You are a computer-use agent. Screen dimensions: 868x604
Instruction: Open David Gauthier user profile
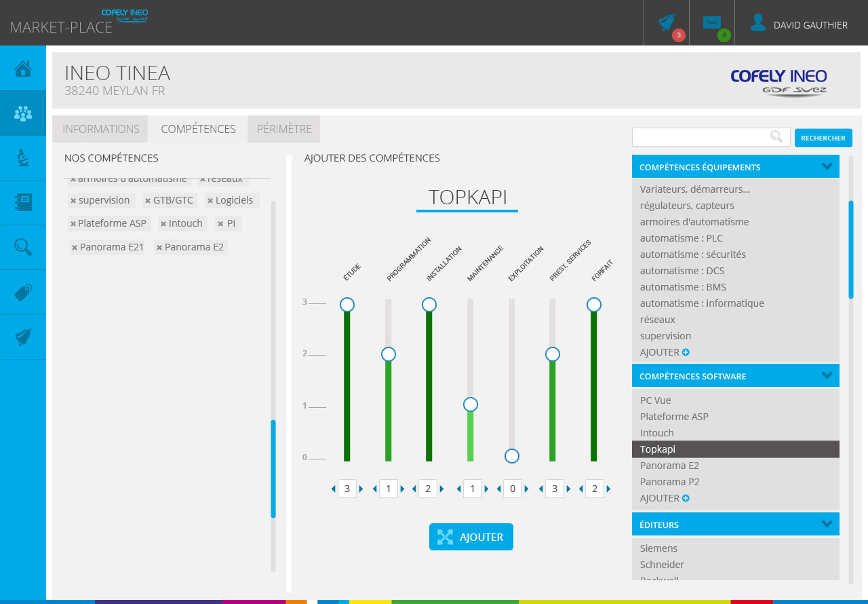click(800, 25)
